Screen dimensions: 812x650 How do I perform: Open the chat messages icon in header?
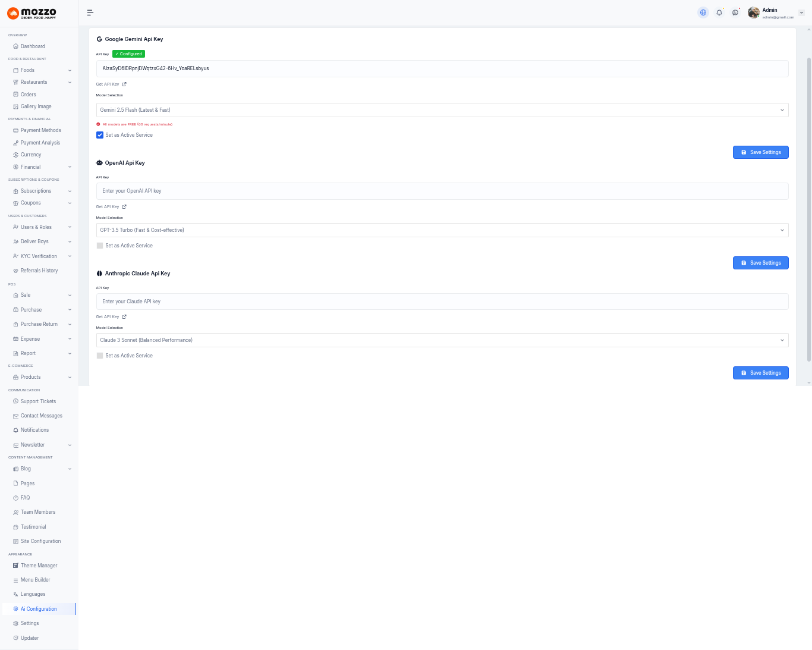[735, 12]
